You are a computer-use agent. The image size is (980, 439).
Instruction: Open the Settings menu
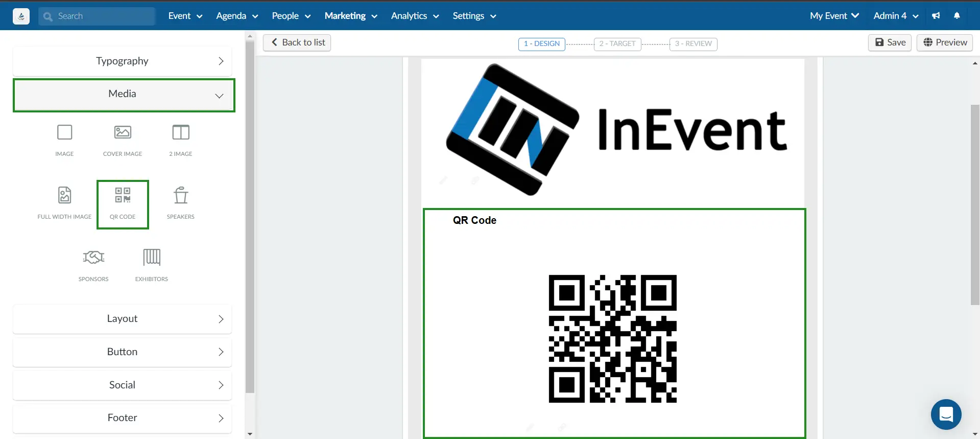[474, 16]
